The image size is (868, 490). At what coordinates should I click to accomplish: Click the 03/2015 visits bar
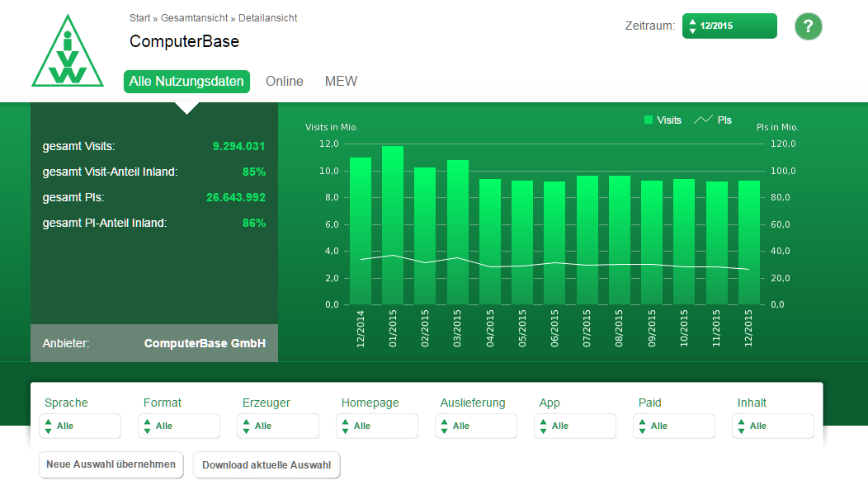click(x=458, y=232)
